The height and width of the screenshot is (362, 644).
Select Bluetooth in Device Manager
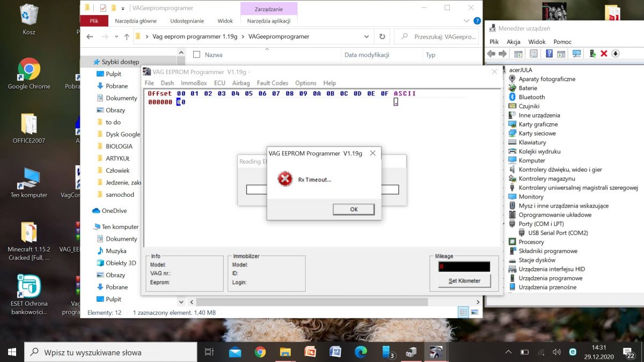click(x=531, y=97)
